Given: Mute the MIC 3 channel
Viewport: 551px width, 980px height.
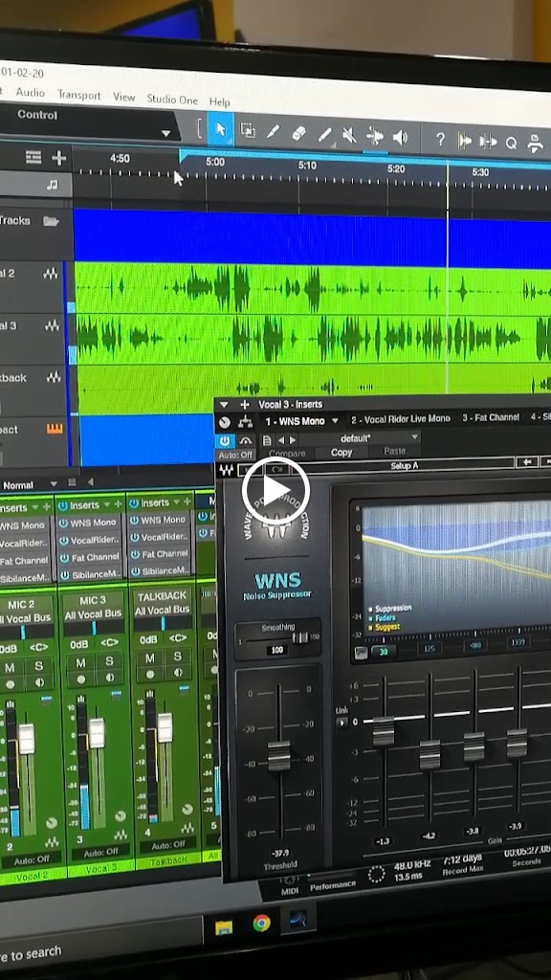Looking at the screenshot, I should (80, 662).
